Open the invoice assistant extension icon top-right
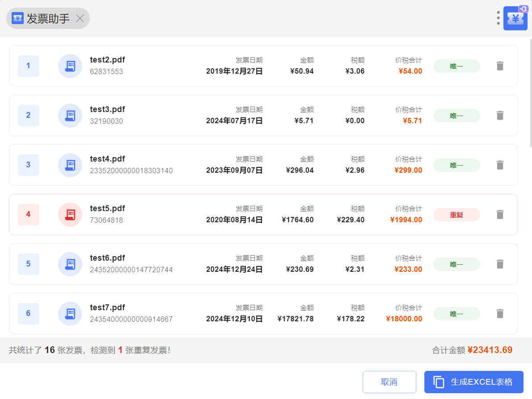 (x=515, y=19)
